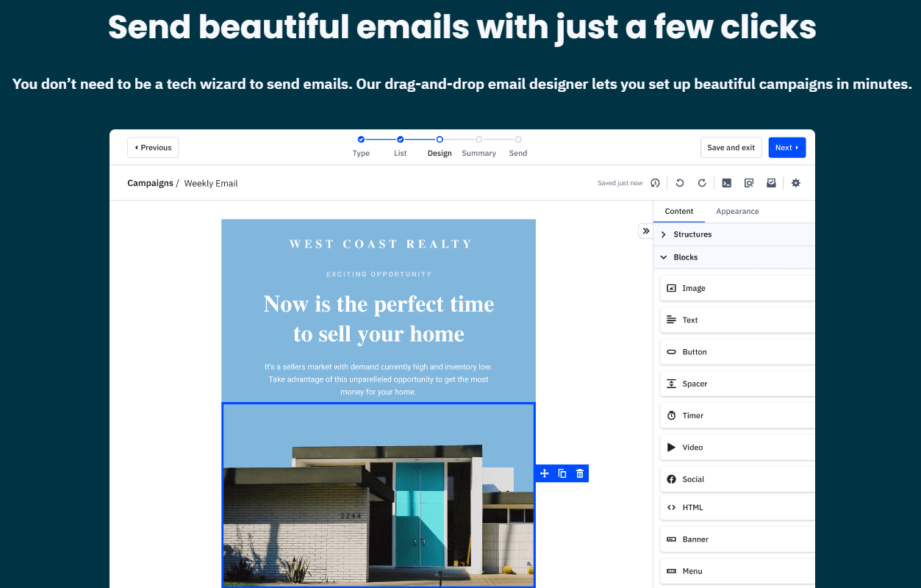Undo the last change
The image size is (921, 588).
tap(679, 182)
